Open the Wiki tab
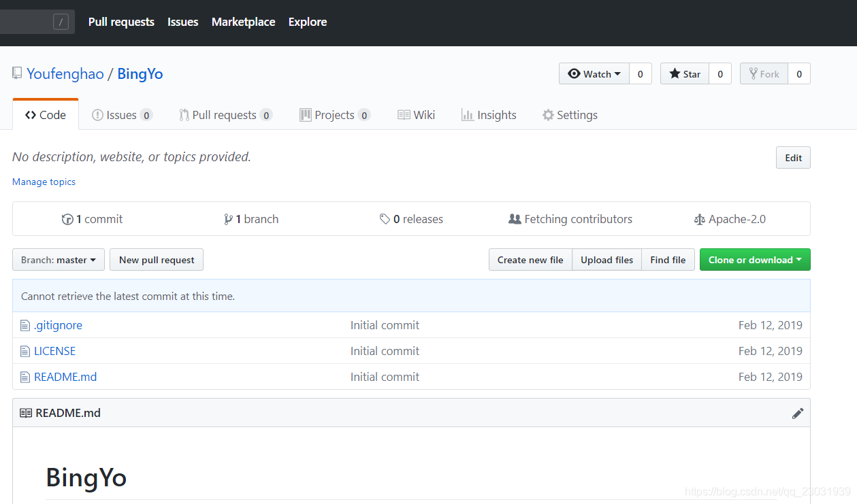Screen dimensions: 857x504 [416, 115]
